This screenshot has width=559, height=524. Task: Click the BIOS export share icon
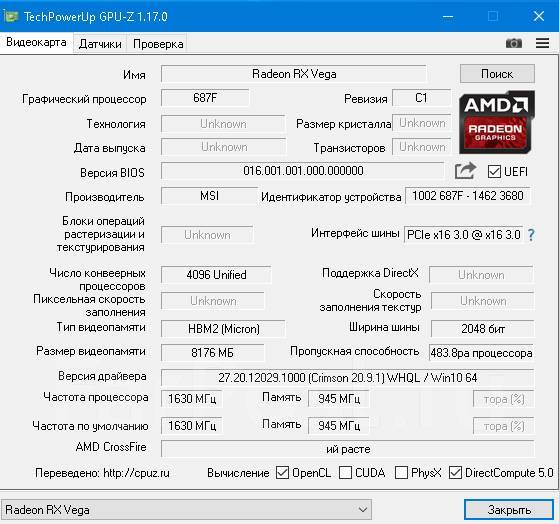tap(466, 171)
